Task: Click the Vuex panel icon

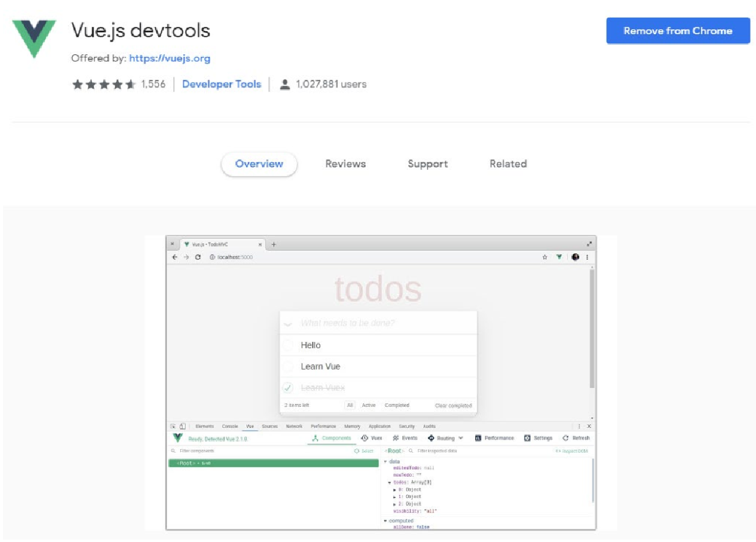Action: click(365, 438)
